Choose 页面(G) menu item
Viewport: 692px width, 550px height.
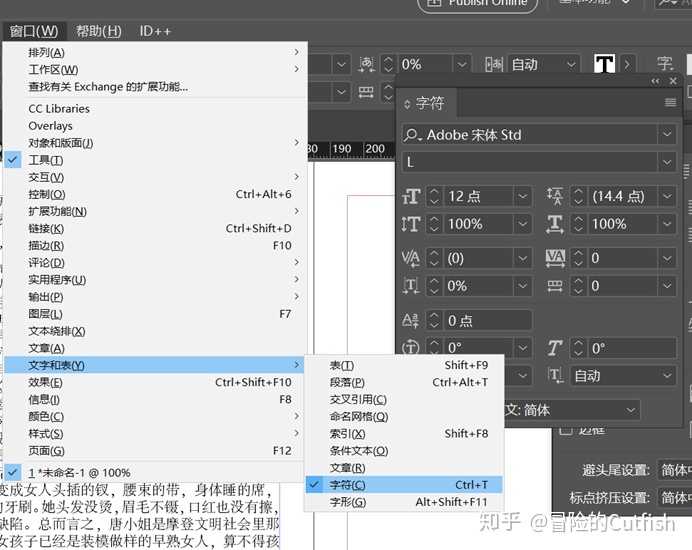154,451
